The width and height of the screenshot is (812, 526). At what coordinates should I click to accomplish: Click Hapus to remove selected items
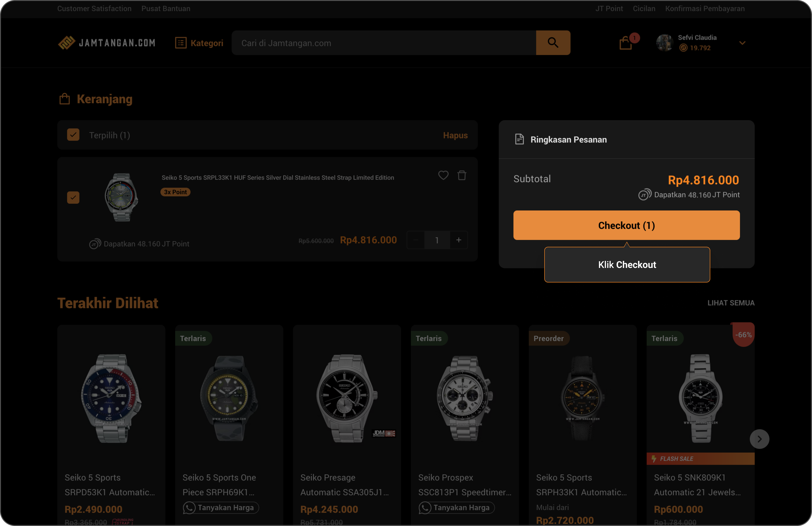(455, 135)
